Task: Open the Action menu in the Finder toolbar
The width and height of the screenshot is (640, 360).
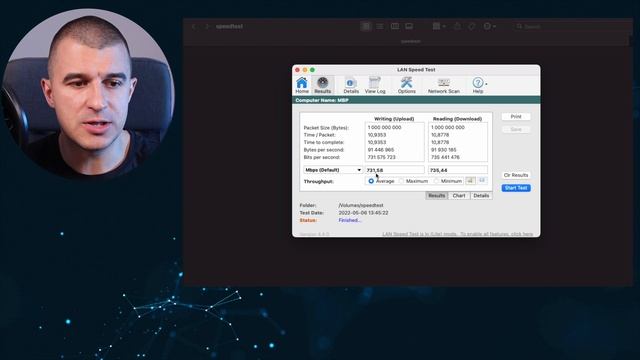Action: pos(489,26)
